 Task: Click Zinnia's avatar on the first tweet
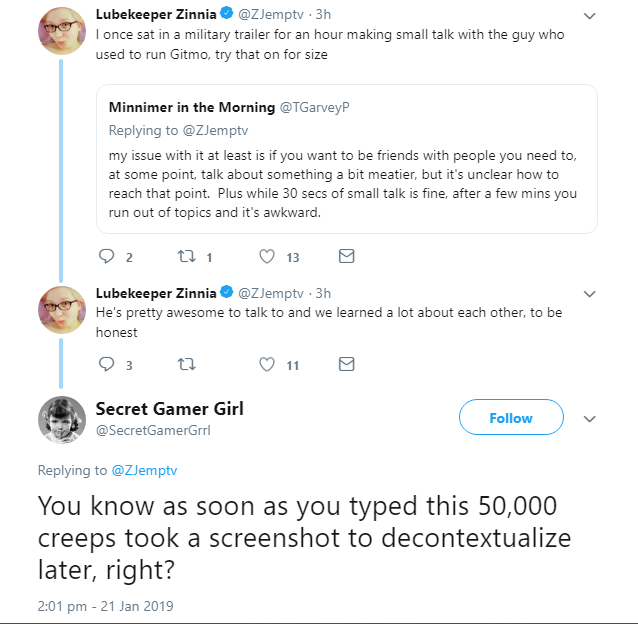(62, 31)
